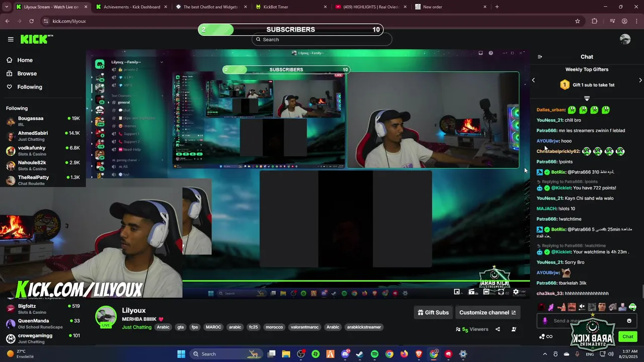This screenshot has height=362, width=644.
Task: Collapse the chat panel with the arrow icon
Action: (540, 57)
